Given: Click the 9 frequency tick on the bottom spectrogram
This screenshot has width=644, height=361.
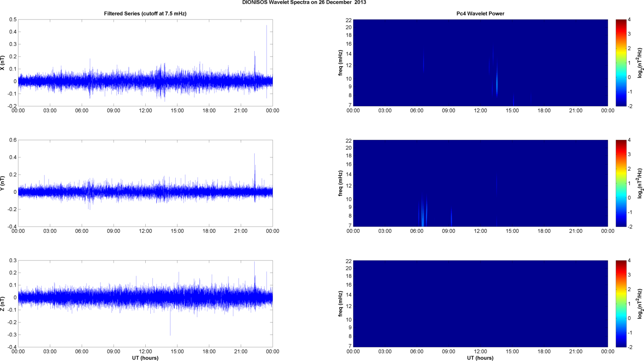Looking at the screenshot, I should (x=350, y=328).
